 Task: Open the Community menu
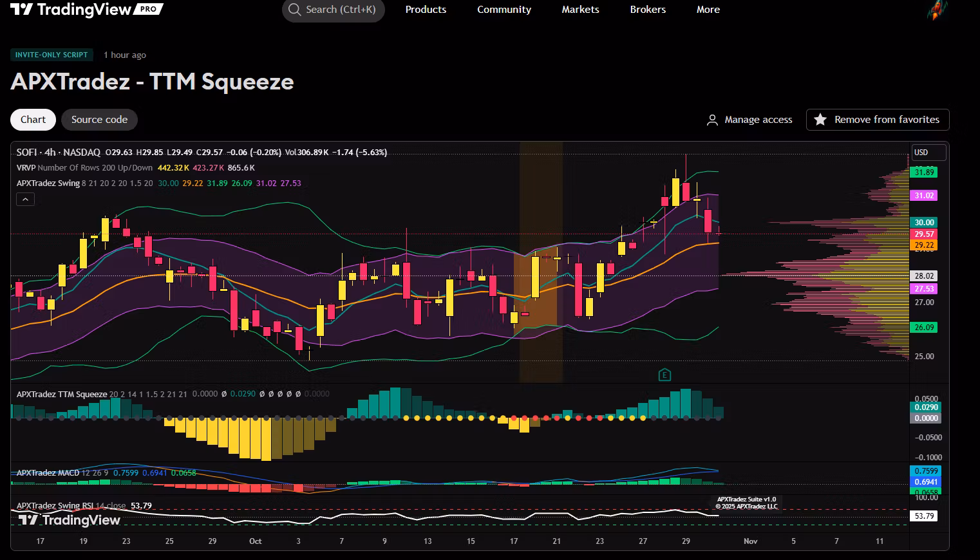504,10
